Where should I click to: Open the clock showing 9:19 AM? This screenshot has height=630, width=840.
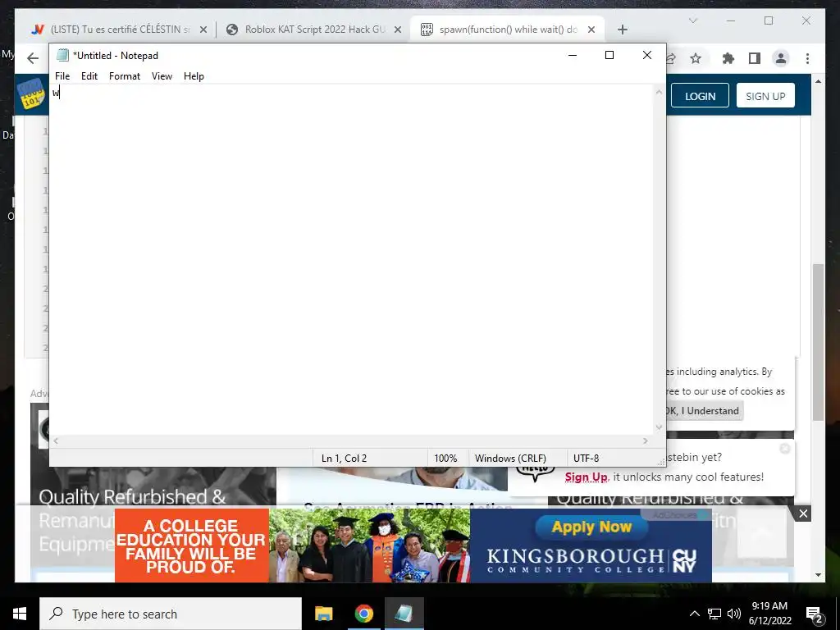point(769,614)
